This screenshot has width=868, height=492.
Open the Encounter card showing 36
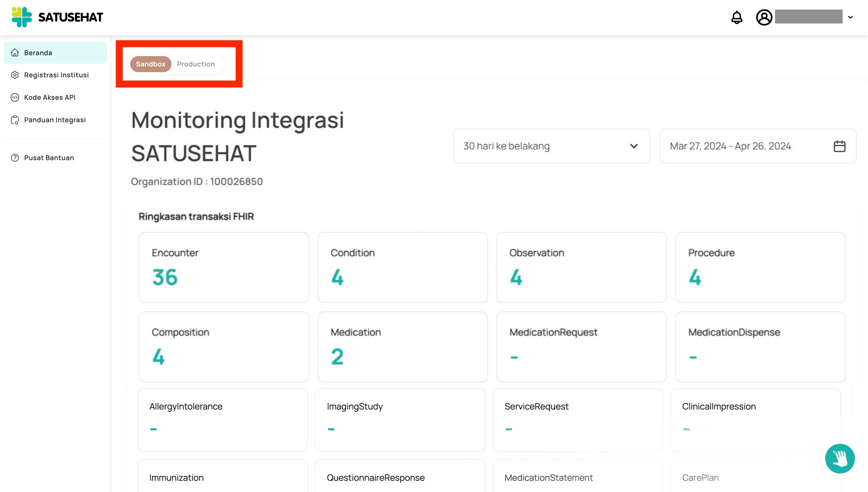[x=224, y=267]
